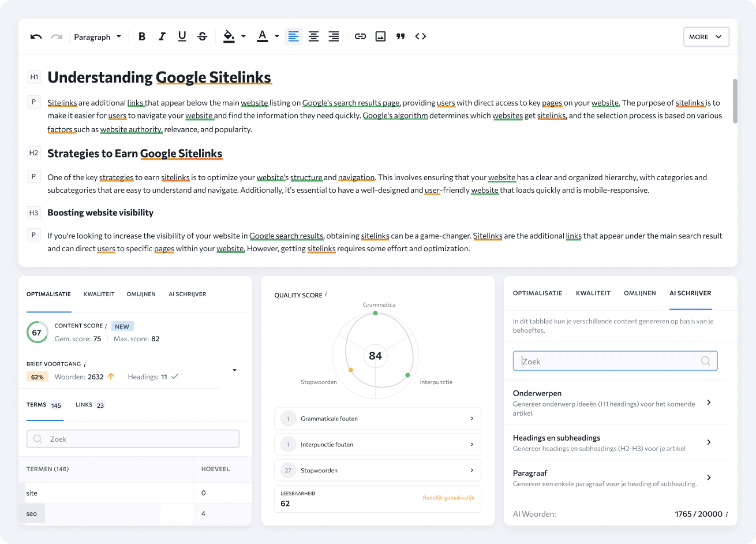Toggle Italic formatting

[162, 36]
